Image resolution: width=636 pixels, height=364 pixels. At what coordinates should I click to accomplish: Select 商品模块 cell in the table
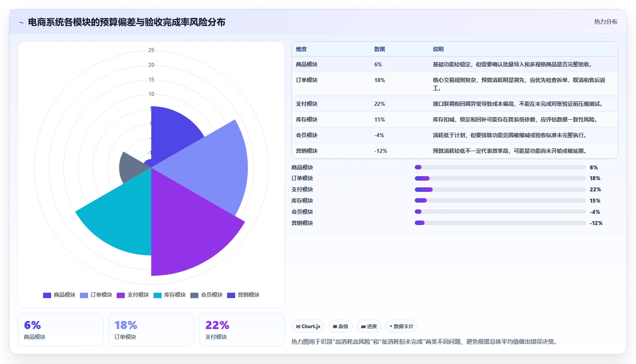point(307,65)
